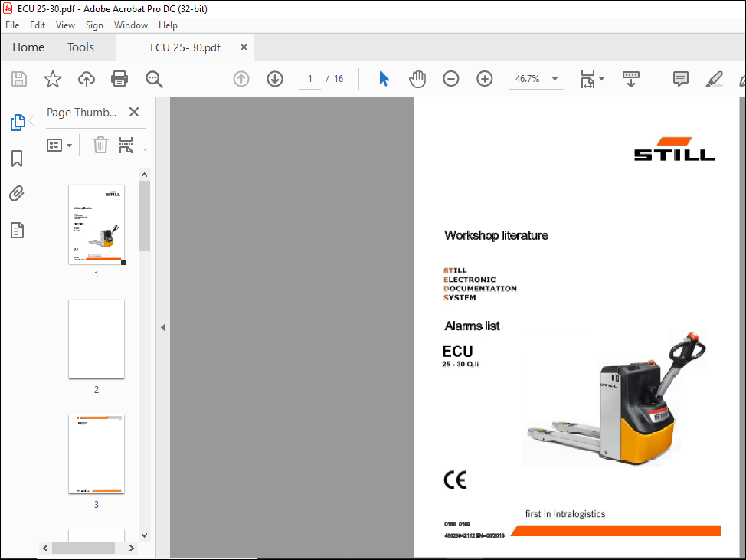The width and height of the screenshot is (746, 560).
Task: Select the ECU 25-30.pdf document tab
Action: point(185,47)
